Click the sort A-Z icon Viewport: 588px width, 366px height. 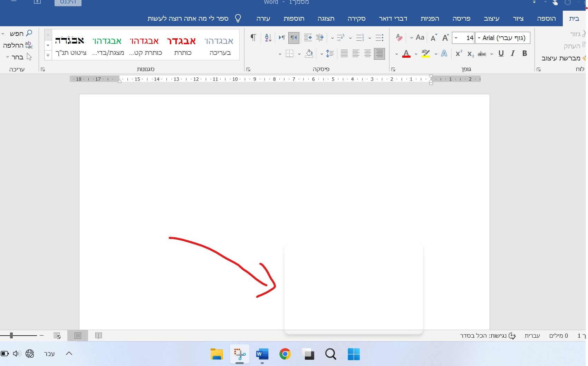[268, 38]
